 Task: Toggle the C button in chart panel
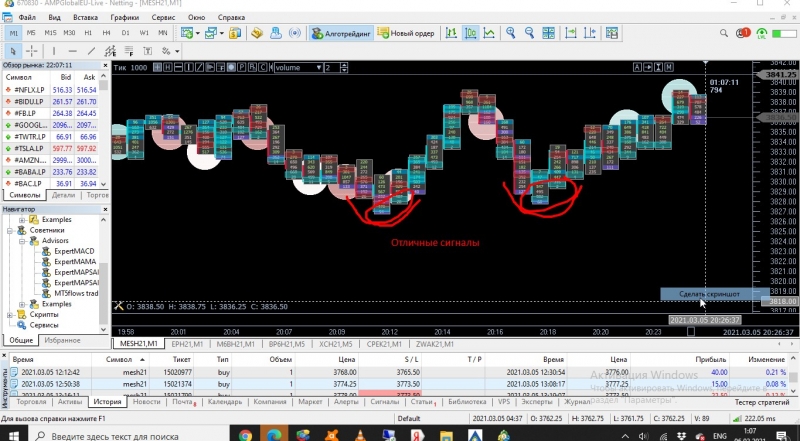(x=262, y=67)
